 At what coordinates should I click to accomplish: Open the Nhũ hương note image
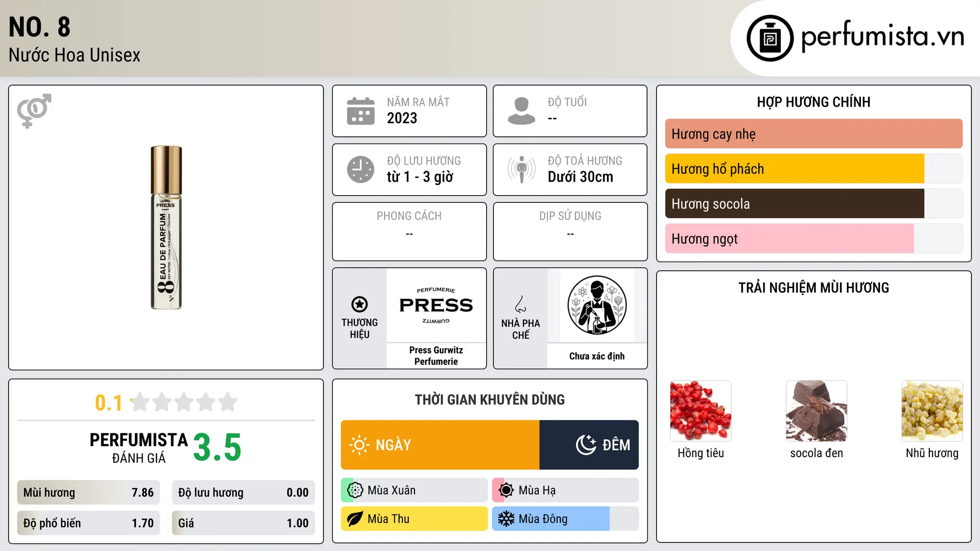click(932, 411)
